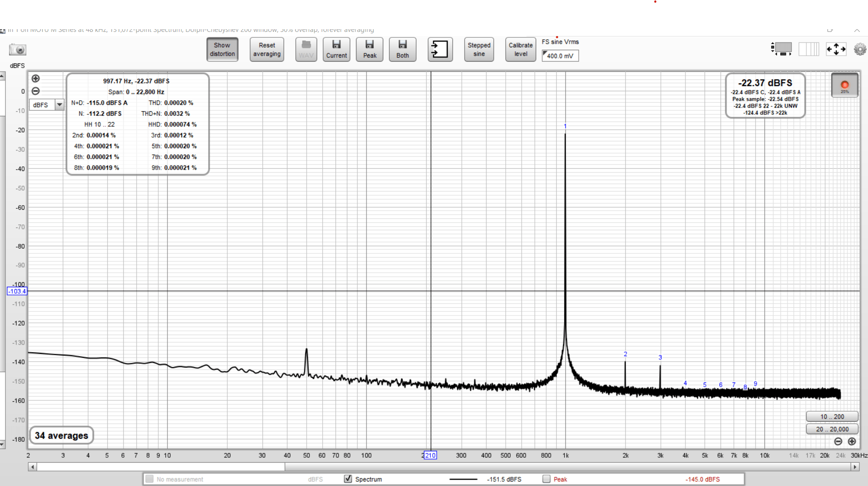
Task: Open the signal generator icon
Action: 782,49
